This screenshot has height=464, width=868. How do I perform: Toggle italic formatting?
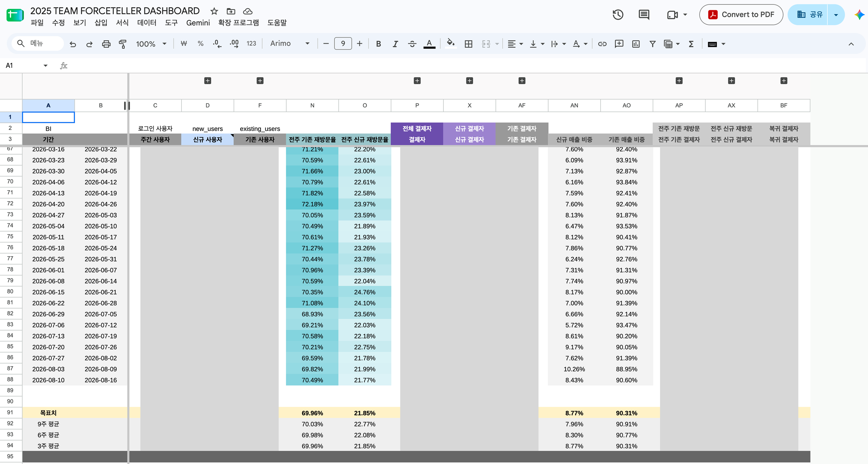click(395, 44)
